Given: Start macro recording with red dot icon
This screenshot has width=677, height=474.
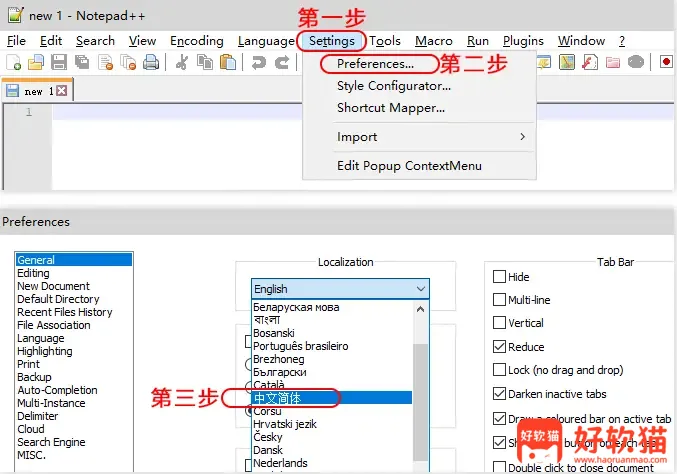Looking at the screenshot, I should click(x=666, y=62).
